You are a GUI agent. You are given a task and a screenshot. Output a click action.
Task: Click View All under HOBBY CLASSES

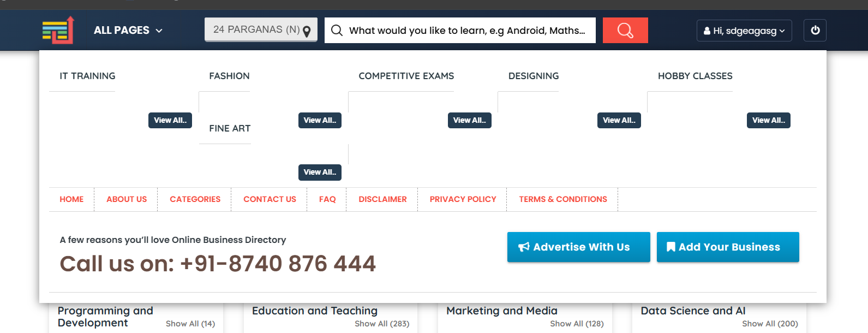click(768, 120)
